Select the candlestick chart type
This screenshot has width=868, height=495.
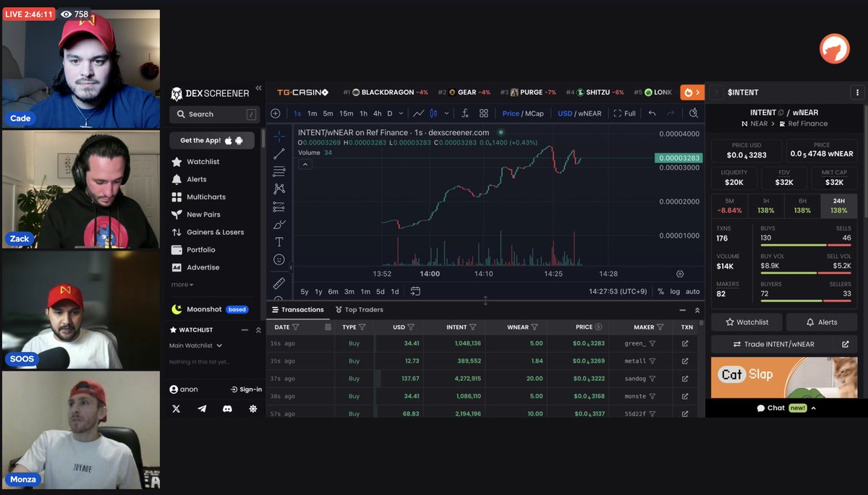434,113
